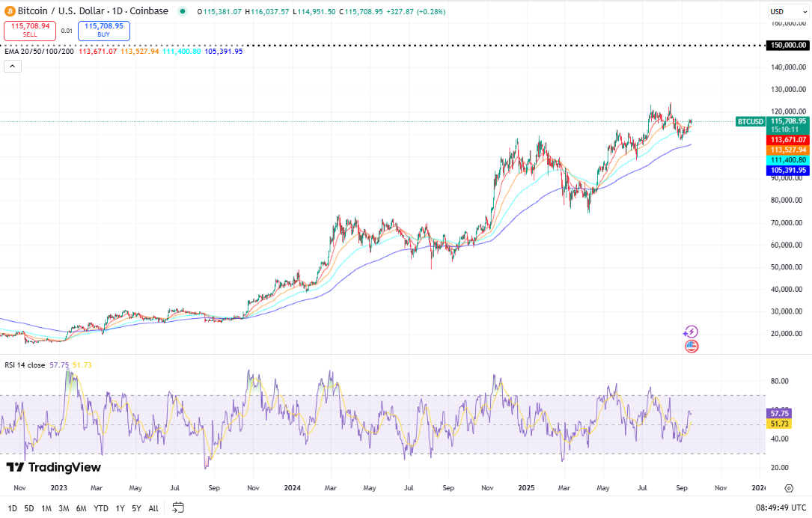The width and height of the screenshot is (812, 518).
Task: Click the blue 105,391.95 EMA axis label
Action: (788, 171)
